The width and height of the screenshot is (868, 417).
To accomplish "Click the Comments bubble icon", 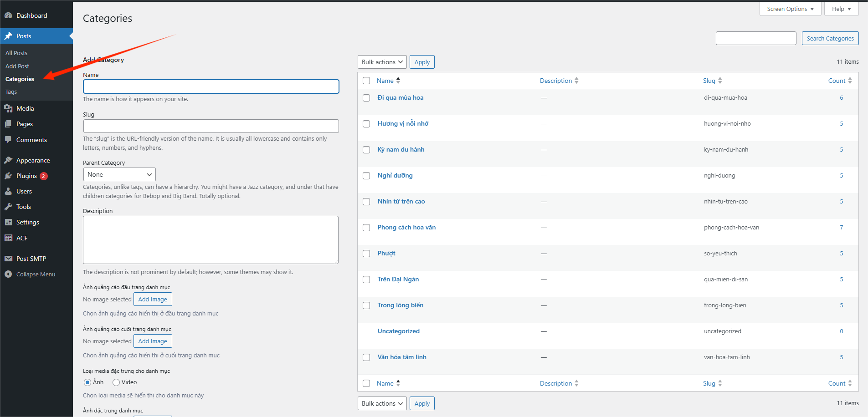I will [8, 140].
